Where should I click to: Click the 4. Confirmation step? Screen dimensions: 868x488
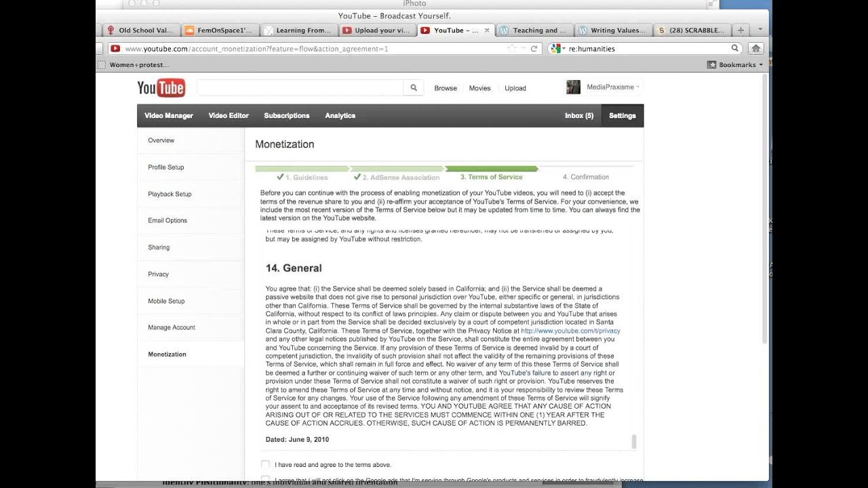(585, 177)
